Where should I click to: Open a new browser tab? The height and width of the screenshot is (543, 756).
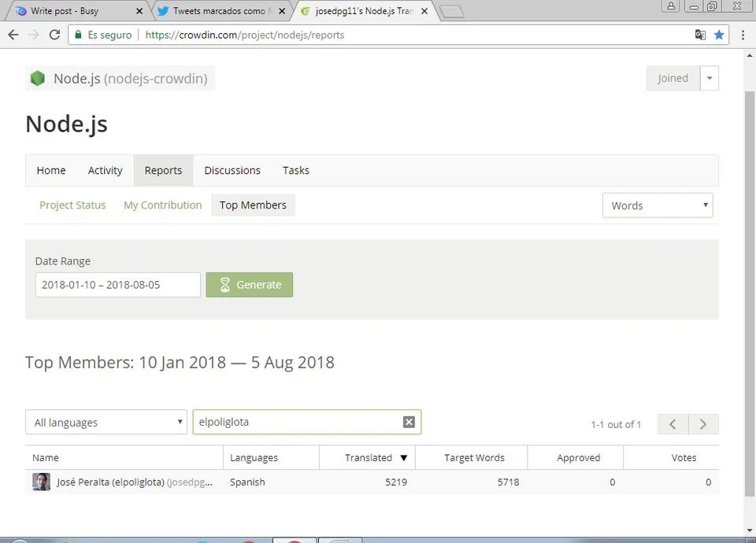tap(452, 12)
